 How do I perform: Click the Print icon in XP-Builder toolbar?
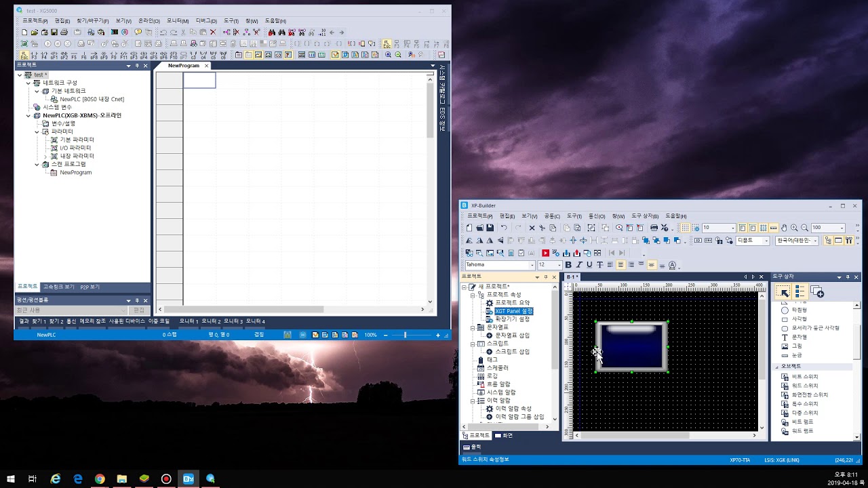point(654,228)
